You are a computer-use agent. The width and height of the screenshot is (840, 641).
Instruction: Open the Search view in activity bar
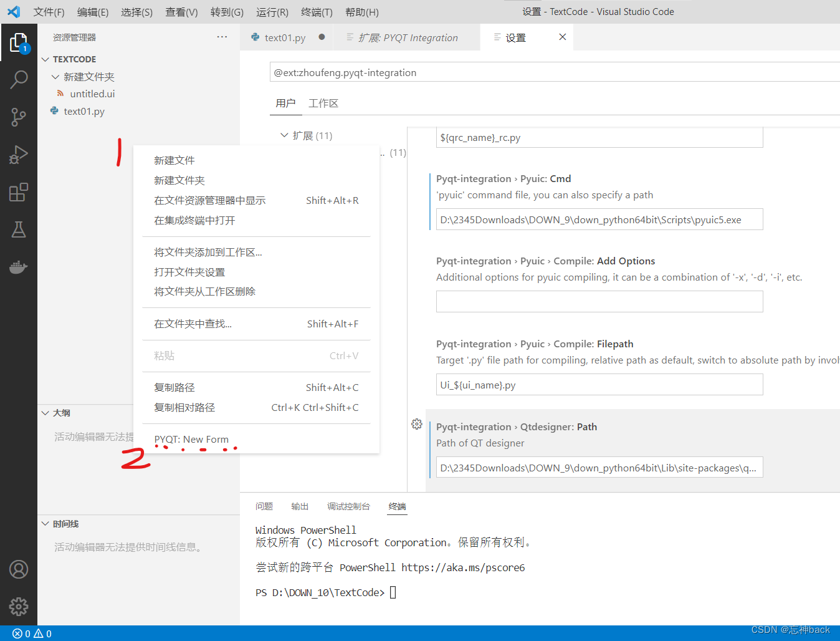[19, 79]
